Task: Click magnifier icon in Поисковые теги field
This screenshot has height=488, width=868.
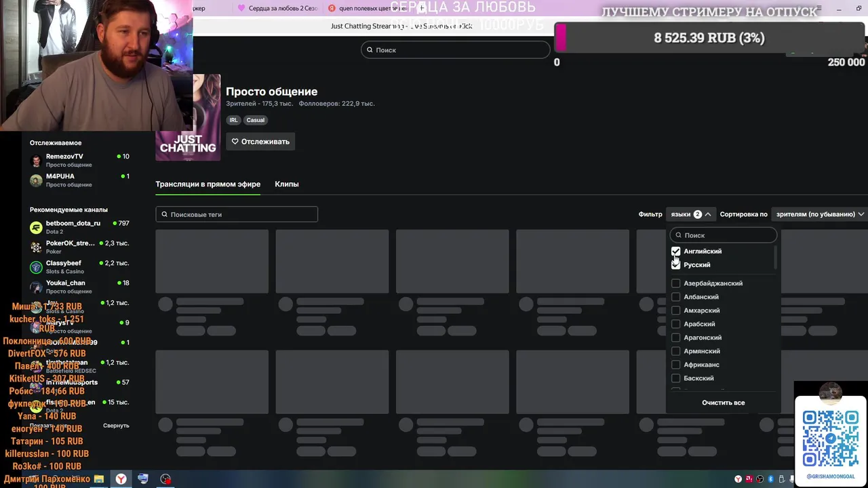Action: [x=164, y=214]
